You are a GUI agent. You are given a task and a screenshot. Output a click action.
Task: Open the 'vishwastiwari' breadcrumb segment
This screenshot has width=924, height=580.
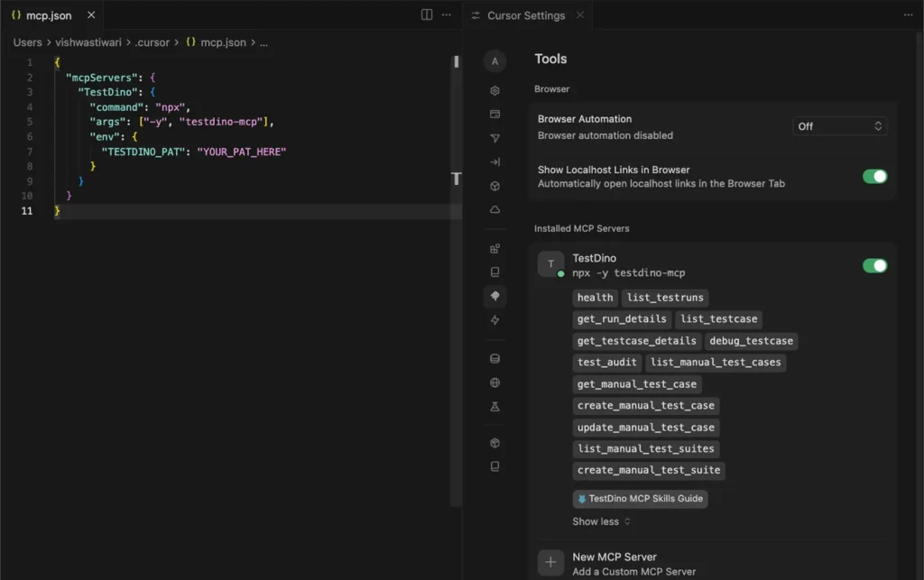(88, 42)
